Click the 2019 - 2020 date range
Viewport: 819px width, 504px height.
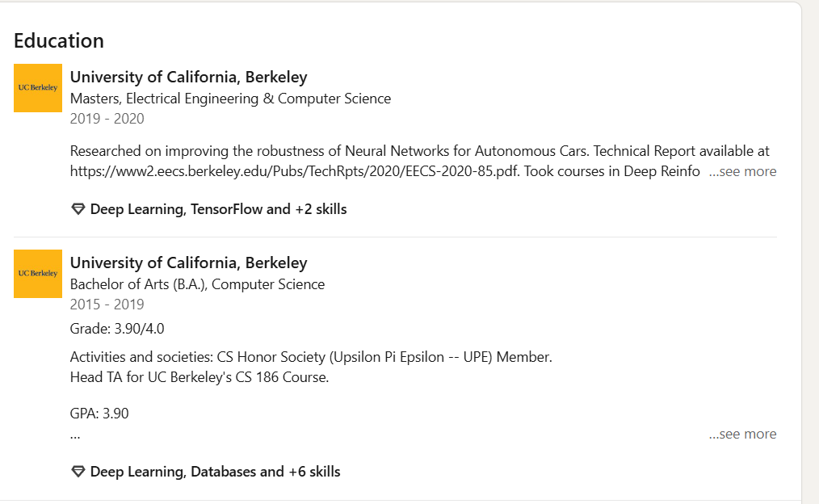tap(107, 119)
